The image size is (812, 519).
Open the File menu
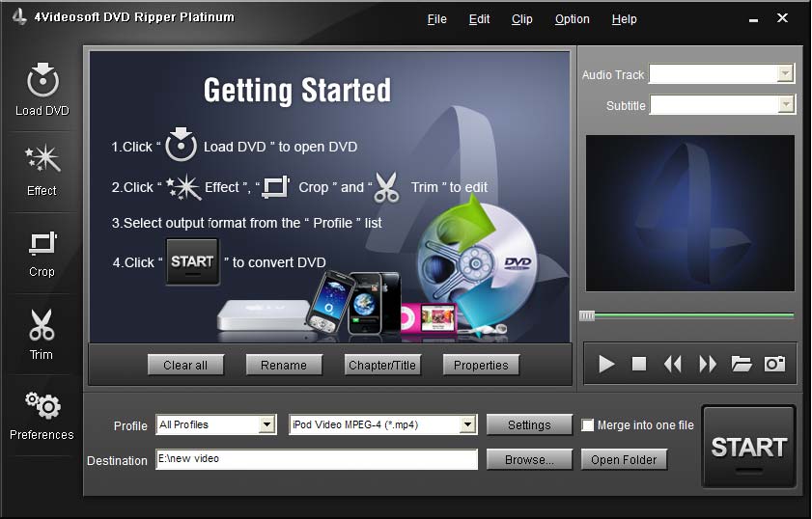(436, 19)
